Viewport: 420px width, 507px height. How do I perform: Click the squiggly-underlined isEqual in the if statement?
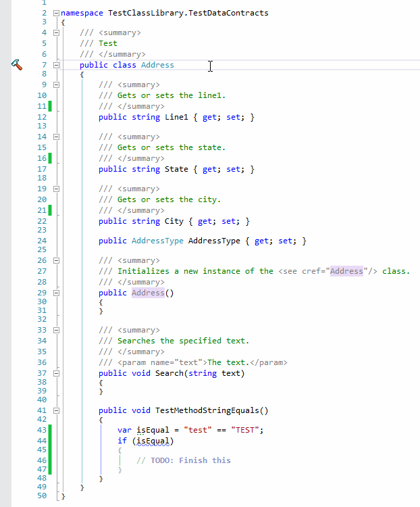(x=153, y=441)
